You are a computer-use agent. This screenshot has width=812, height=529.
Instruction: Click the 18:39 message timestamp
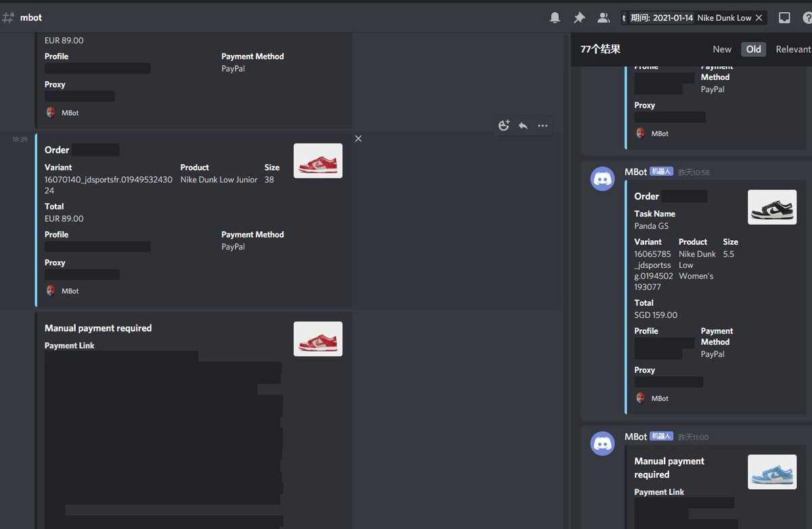click(x=20, y=139)
